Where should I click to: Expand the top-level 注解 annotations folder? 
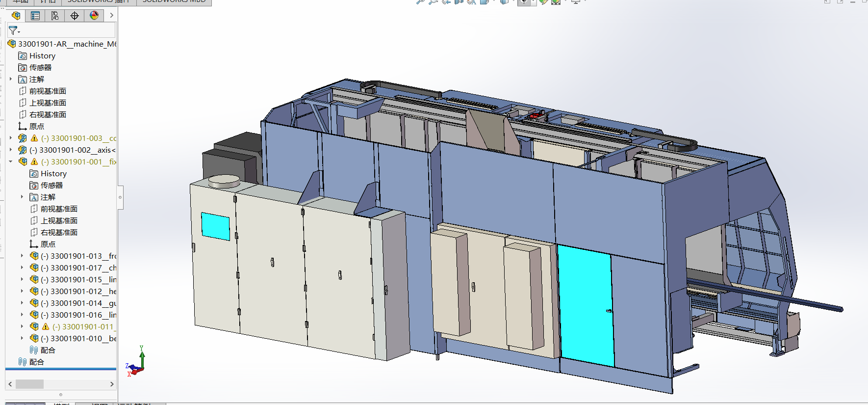pos(11,79)
